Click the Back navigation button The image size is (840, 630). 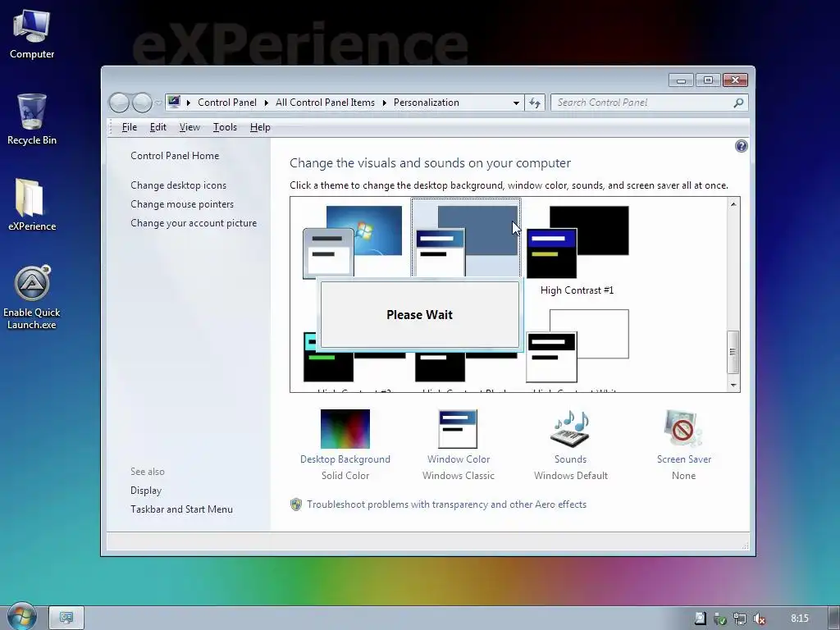point(120,103)
